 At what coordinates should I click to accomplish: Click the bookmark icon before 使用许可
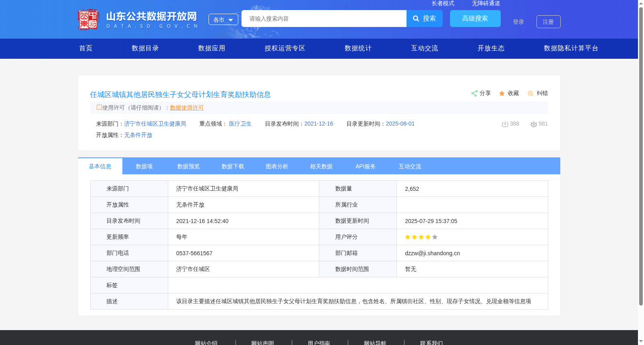[x=99, y=107]
